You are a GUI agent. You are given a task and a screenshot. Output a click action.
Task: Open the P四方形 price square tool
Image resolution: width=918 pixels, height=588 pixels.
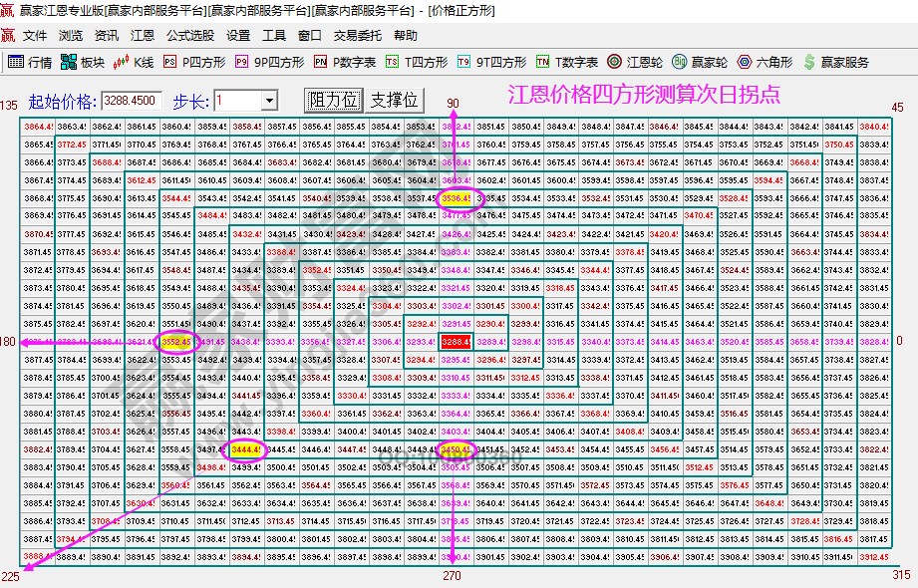pos(194,61)
